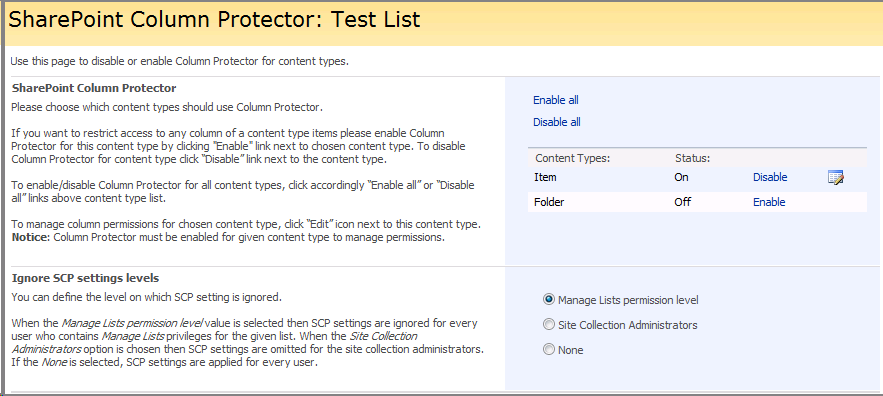Viewport: 883px width, 396px height.
Task: Disable Column Protector for Item content type
Action: [770, 177]
